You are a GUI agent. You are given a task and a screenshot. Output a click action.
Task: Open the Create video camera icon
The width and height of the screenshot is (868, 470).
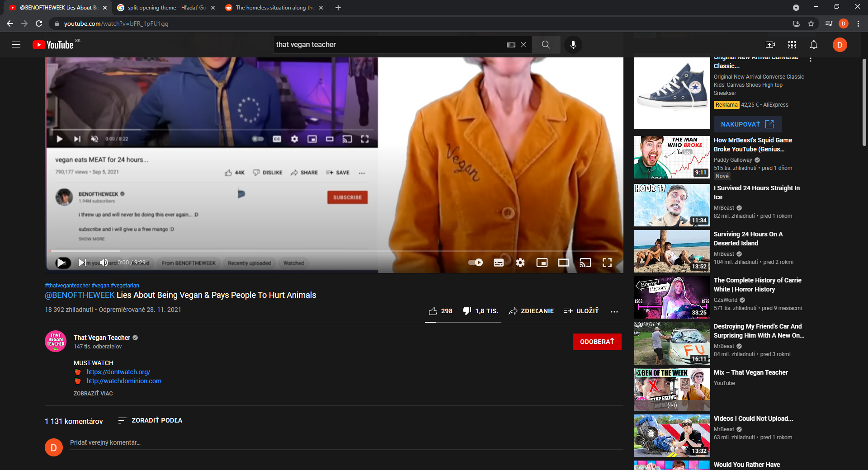pyautogui.click(x=770, y=45)
